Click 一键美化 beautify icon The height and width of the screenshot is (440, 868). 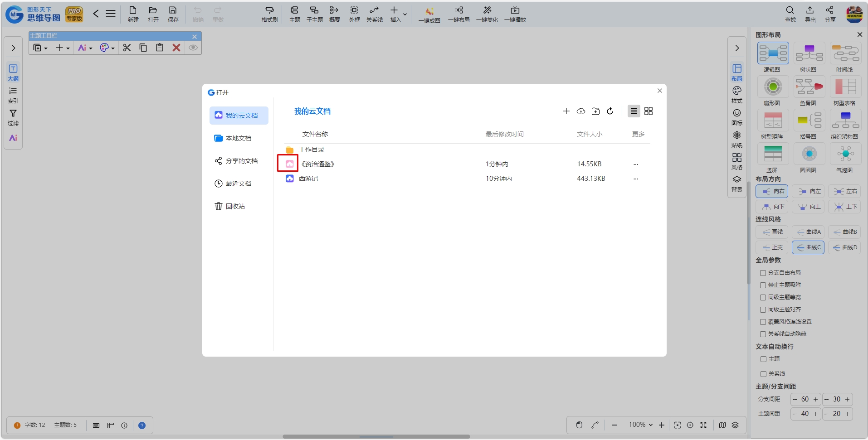coord(487,14)
